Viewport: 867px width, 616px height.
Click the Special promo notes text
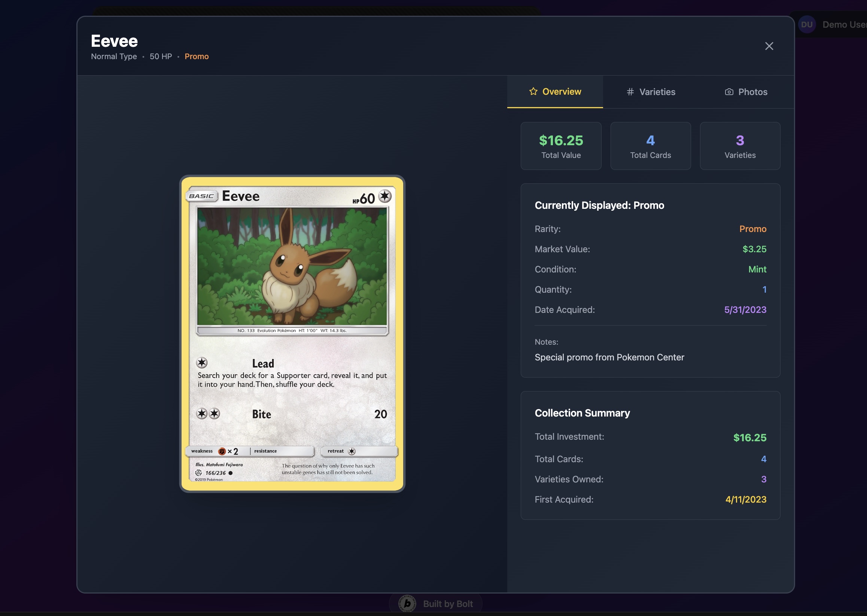click(609, 357)
